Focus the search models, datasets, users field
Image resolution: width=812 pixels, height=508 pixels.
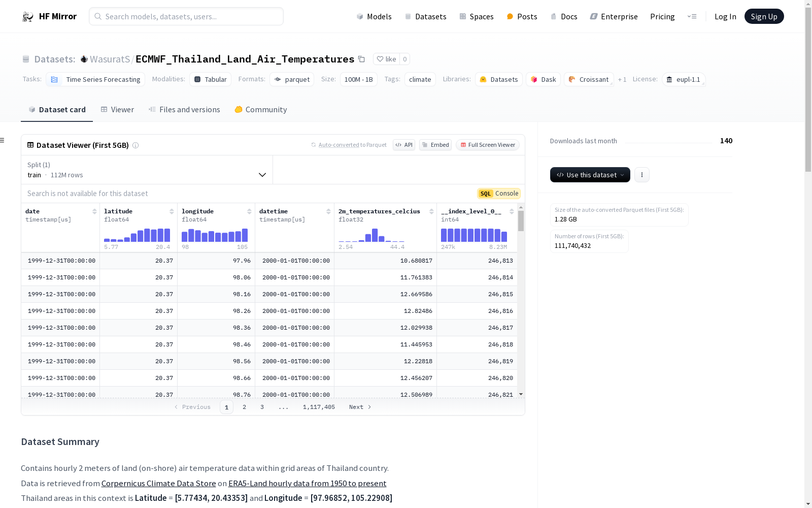click(x=186, y=16)
